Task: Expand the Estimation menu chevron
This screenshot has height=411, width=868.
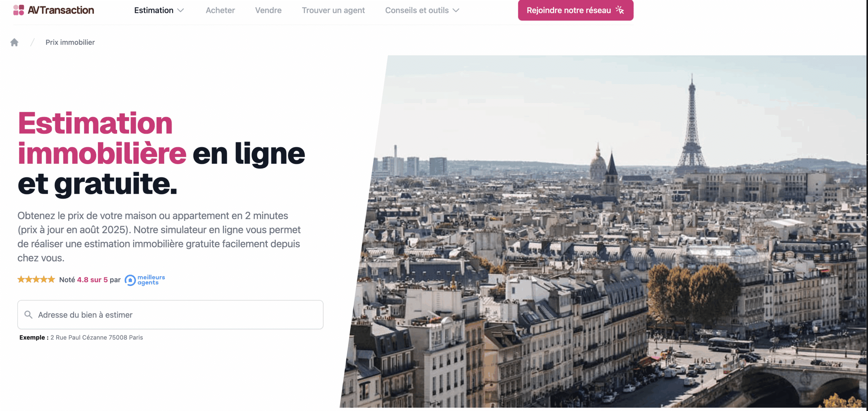Action: 181,11
